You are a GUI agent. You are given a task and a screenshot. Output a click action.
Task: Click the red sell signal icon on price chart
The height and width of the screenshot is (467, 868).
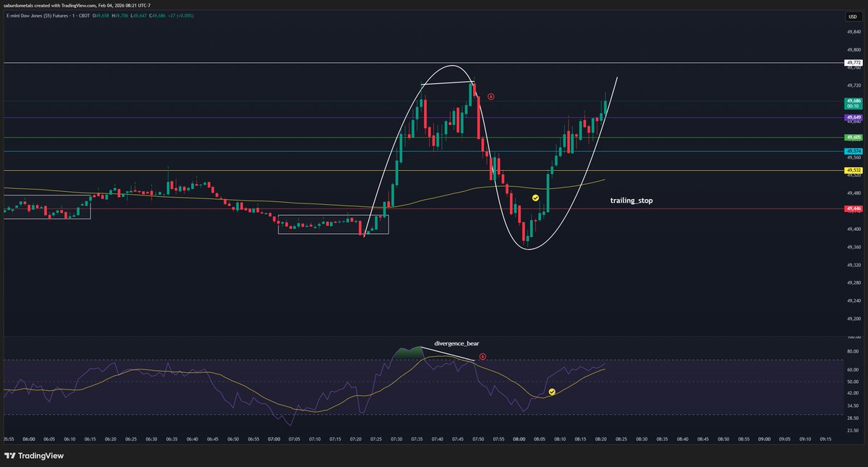[491, 96]
